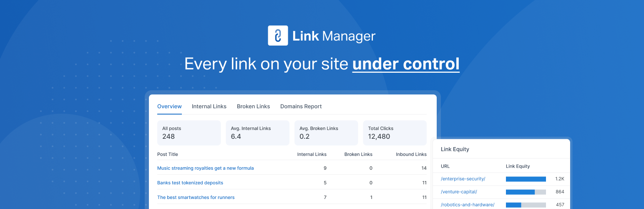Click the Inbound Links column header
This screenshot has height=209, width=644.
pyautogui.click(x=411, y=154)
